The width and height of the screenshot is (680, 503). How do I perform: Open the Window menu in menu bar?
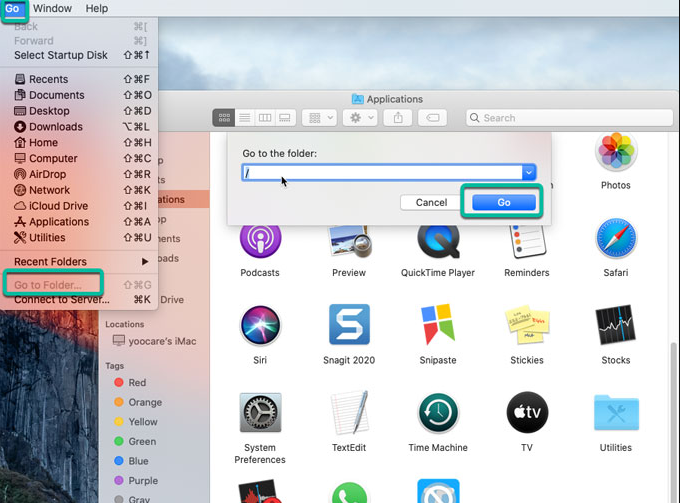52,8
